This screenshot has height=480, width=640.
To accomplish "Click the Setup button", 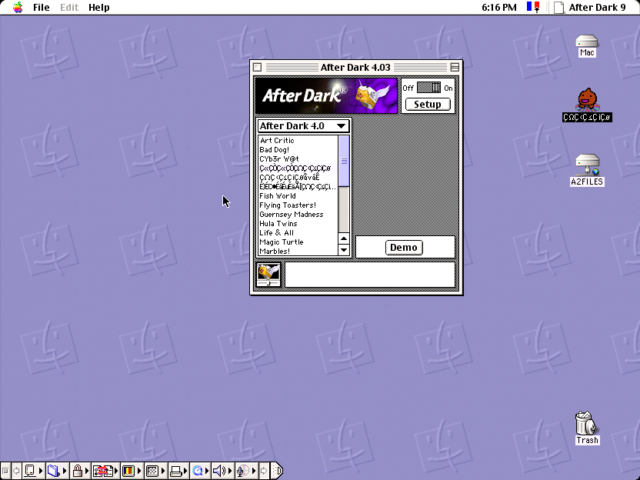I will pos(428,104).
